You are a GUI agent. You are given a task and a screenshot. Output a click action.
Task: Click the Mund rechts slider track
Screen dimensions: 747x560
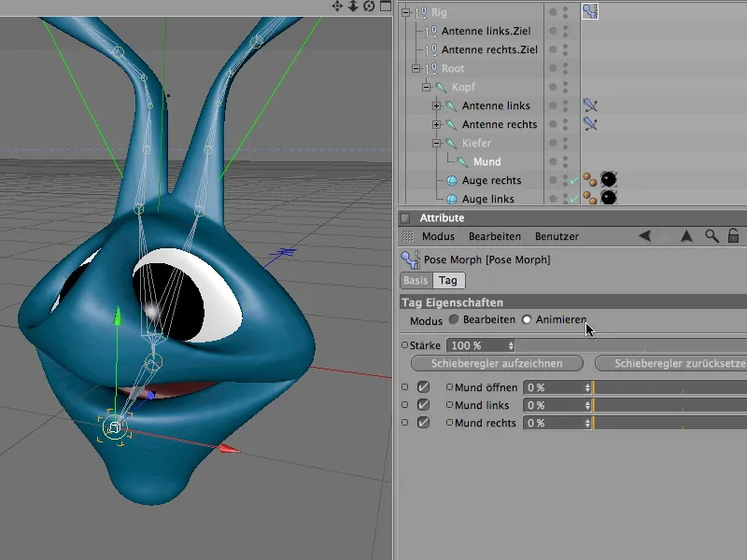click(x=669, y=423)
